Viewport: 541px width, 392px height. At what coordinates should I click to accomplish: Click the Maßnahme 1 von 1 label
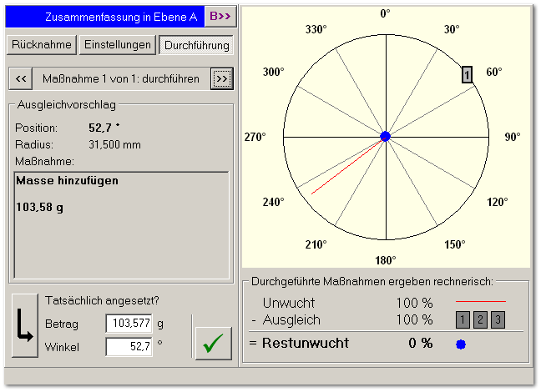[x=121, y=79]
